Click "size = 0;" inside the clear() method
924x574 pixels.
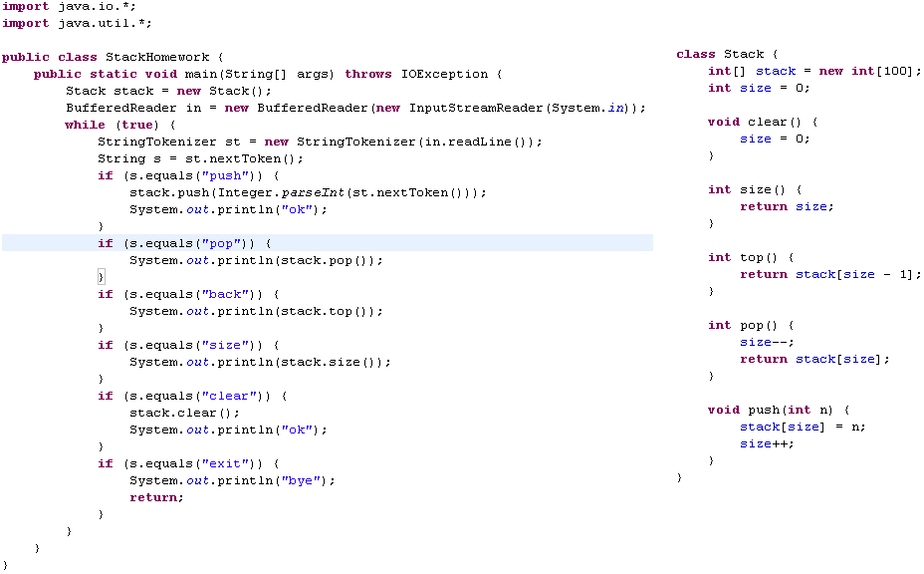[775, 140]
